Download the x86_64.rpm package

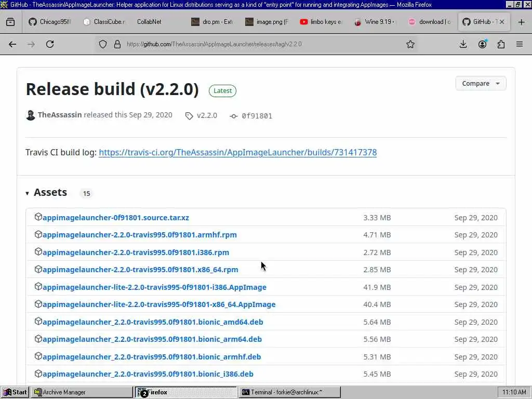click(x=140, y=270)
